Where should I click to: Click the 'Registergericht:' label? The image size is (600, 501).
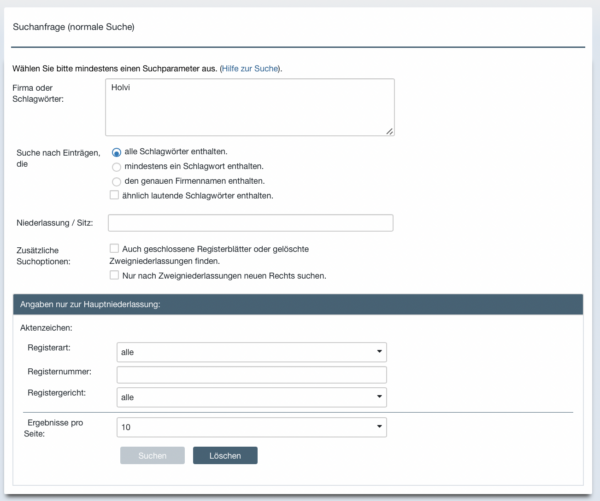click(x=57, y=393)
